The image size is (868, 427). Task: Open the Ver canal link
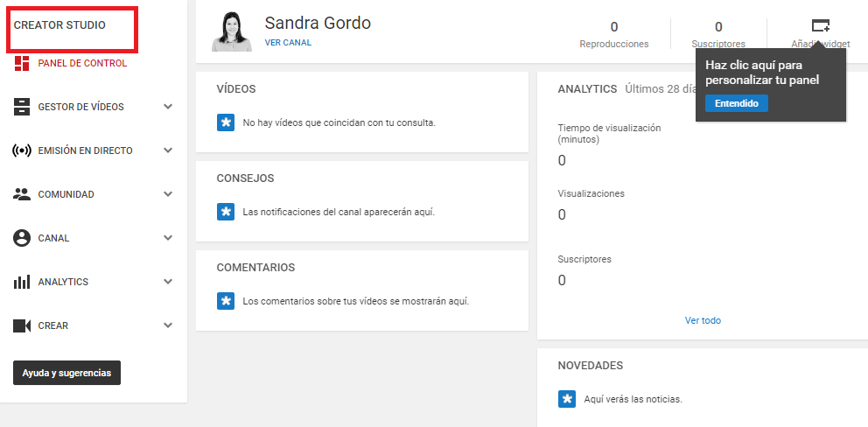click(x=288, y=42)
